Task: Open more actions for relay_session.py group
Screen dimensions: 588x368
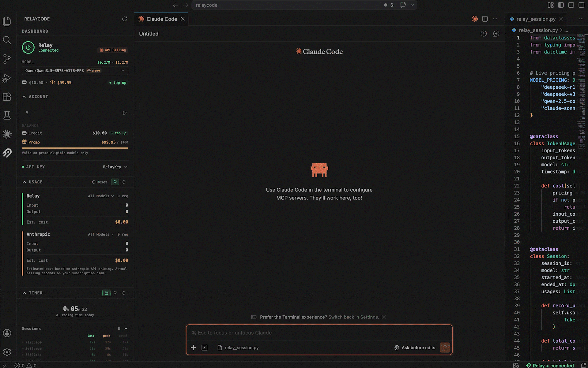Action: click(x=581, y=19)
